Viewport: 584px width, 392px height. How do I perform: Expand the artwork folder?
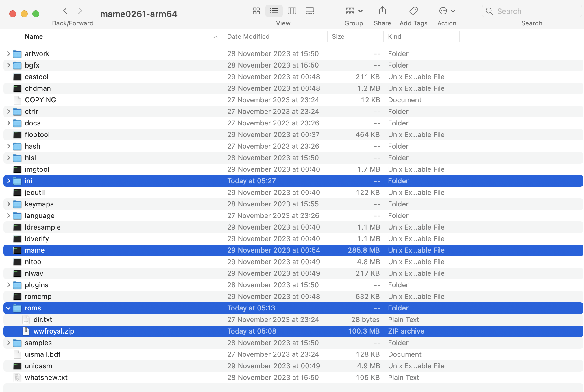8,53
